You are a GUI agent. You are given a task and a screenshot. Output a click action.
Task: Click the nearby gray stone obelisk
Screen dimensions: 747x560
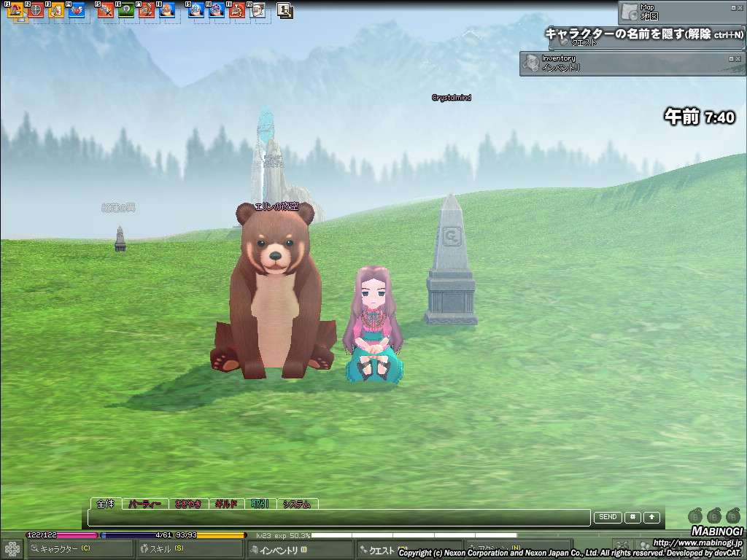click(x=451, y=260)
